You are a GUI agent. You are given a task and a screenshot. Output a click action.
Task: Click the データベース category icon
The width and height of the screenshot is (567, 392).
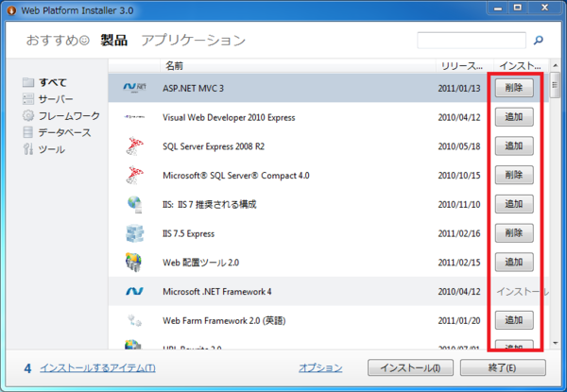(27, 132)
